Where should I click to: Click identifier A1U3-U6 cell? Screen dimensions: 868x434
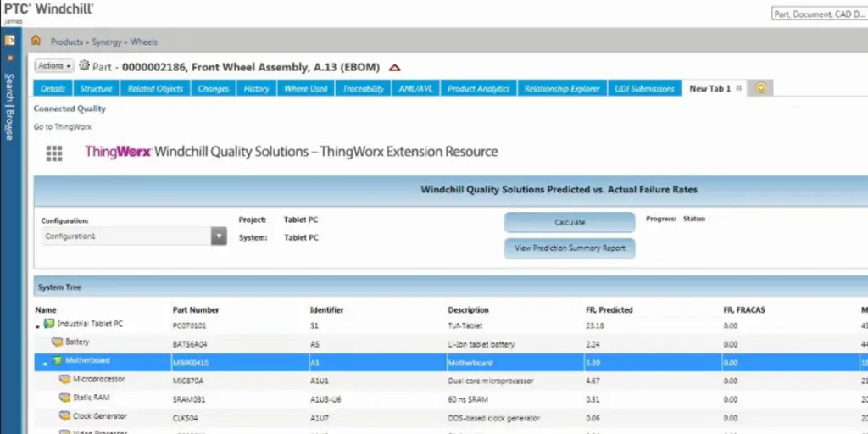coord(325,399)
